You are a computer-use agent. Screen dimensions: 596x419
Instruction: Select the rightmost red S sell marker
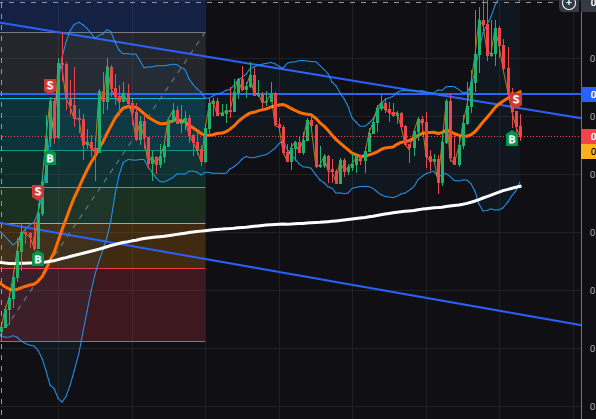point(516,100)
